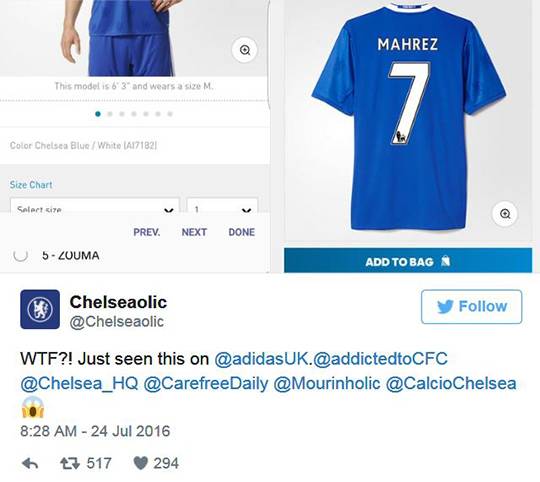The height and width of the screenshot is (482, 540).
Task: Open the @adidasUK mention link
Action: point(261,359)
